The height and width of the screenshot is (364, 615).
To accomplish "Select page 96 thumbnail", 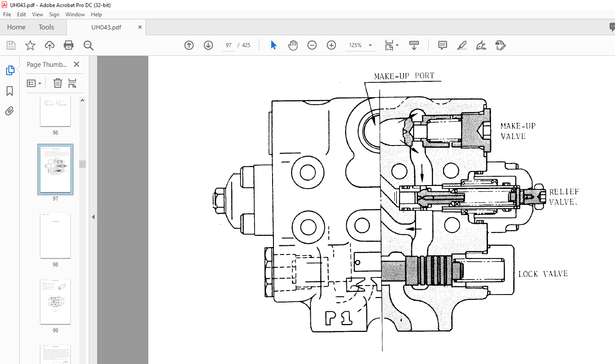I will click(x=55, y=111).
